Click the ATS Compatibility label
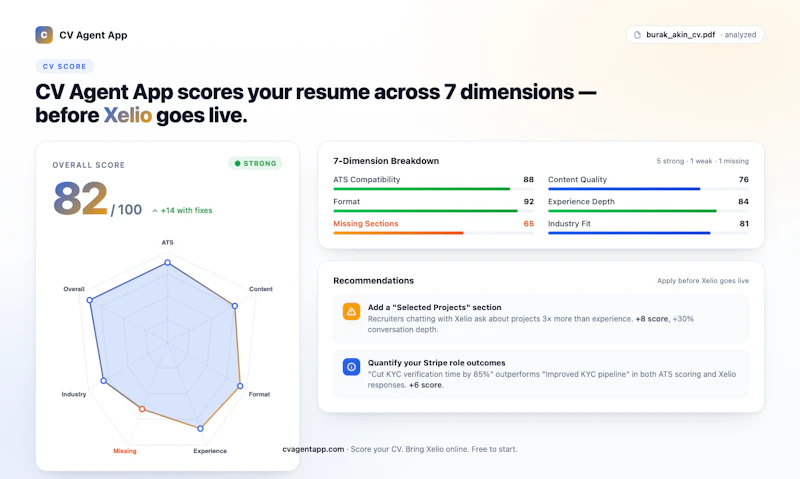Screen dimensions: 800x479 click(x=367, y=180)
